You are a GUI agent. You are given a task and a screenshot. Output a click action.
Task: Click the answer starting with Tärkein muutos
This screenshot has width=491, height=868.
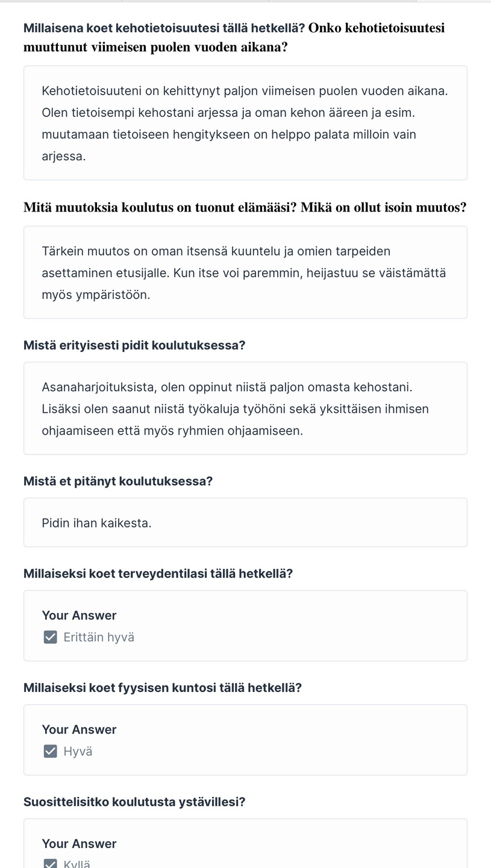click(245, 272)
